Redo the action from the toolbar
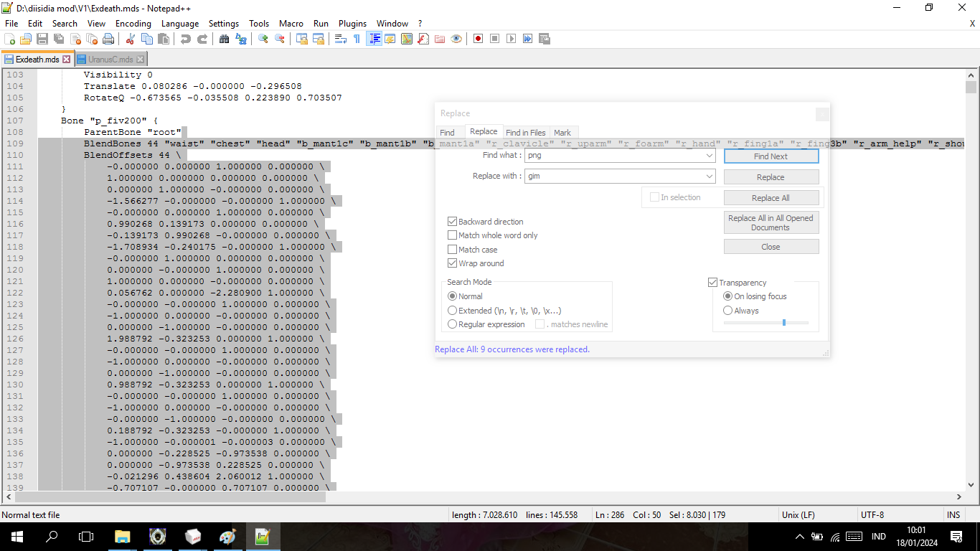This screenshot has width=980, height=551. 202,39
